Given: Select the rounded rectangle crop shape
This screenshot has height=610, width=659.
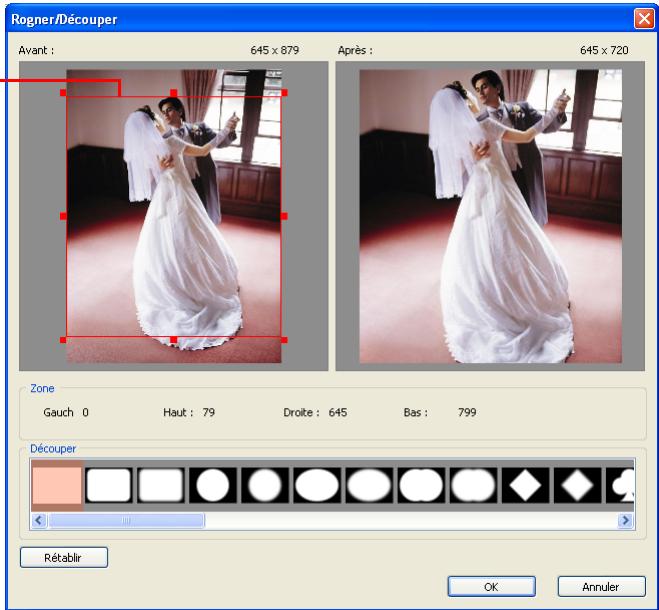Looking at the screenshot, I should [x=108, y=486].
